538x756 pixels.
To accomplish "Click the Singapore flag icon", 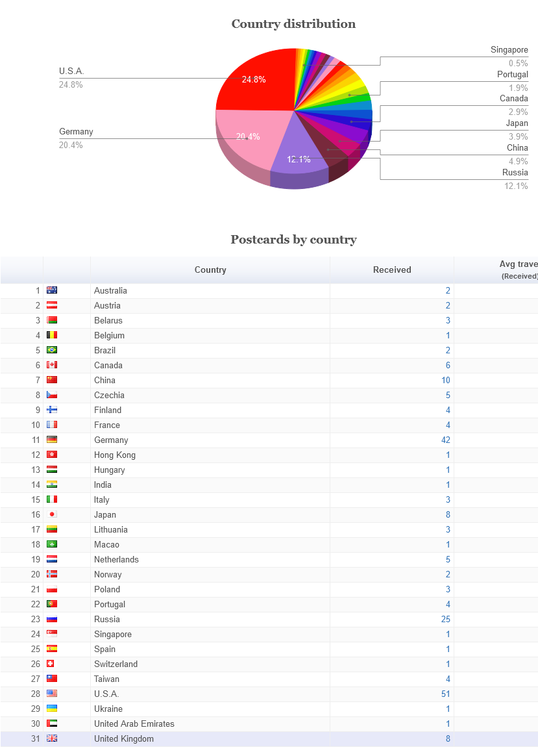I will tap(52, 634).
